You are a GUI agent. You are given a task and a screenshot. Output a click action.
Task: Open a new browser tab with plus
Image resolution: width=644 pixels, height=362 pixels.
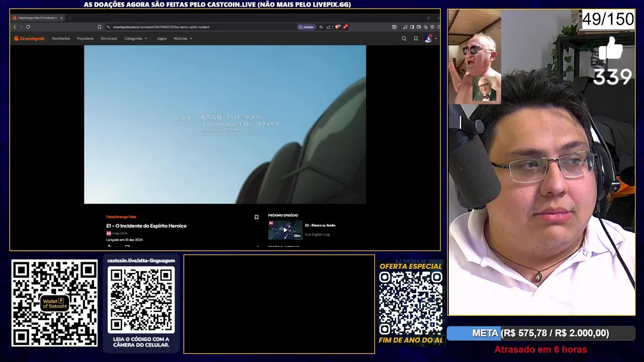[69, 18]
